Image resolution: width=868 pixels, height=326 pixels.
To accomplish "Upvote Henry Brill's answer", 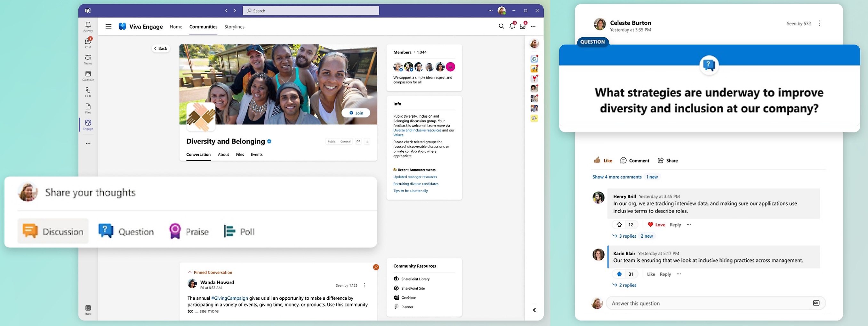I will [619, 225].
